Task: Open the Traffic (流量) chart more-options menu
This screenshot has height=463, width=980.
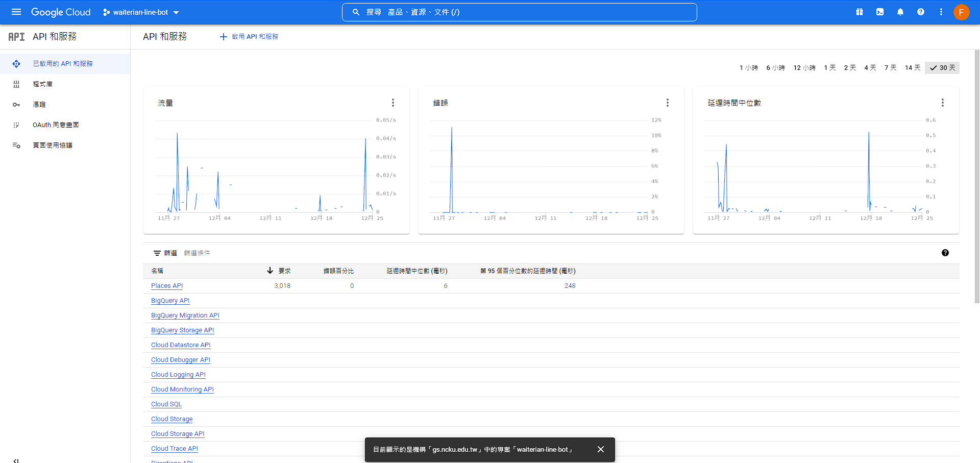Action: [393, 103]
